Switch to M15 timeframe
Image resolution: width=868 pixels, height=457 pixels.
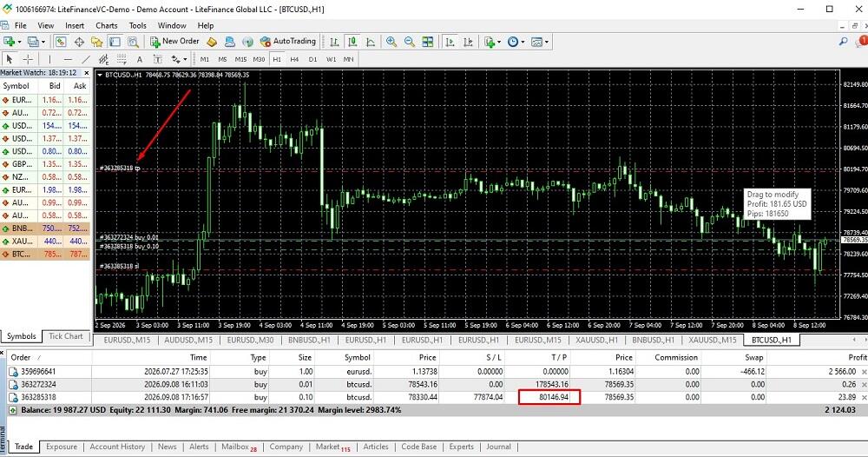[x=240, y=59]
